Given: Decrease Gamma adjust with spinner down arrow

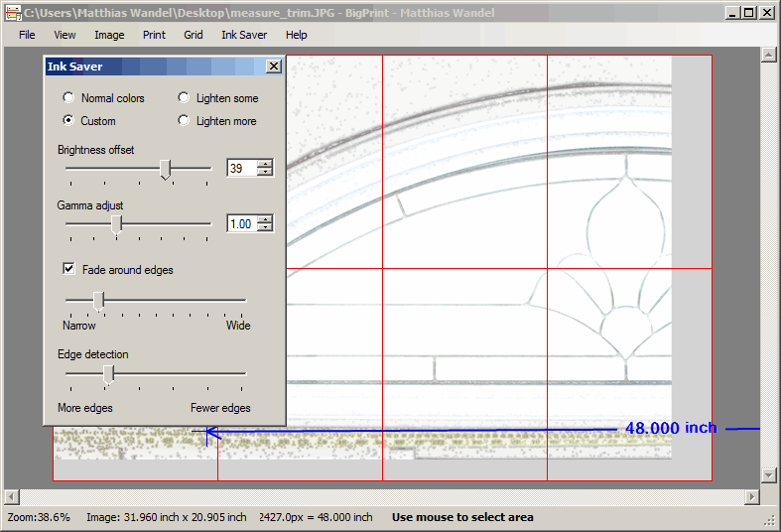Looking at the screenshot, I should point(265,228).
